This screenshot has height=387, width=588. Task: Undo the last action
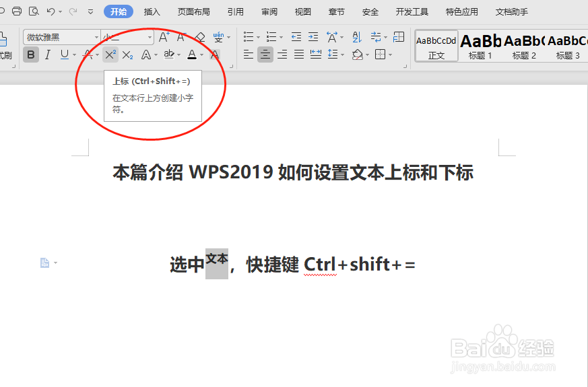point(51,11)
